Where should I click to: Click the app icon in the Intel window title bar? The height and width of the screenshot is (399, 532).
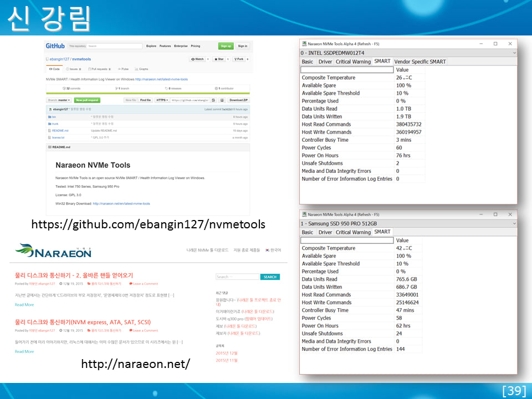304,44
